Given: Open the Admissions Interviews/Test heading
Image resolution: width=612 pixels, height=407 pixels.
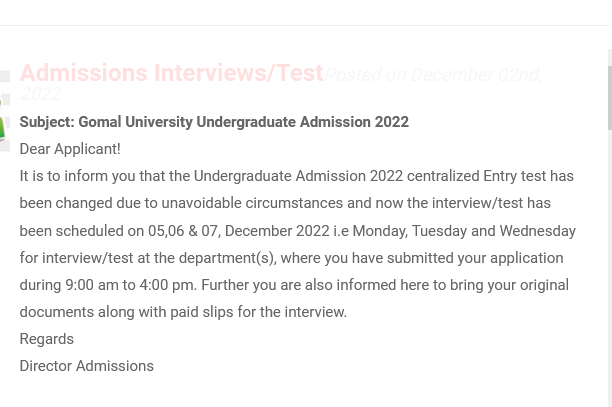Looking at the screenshot, I should [x=171, y=73].
